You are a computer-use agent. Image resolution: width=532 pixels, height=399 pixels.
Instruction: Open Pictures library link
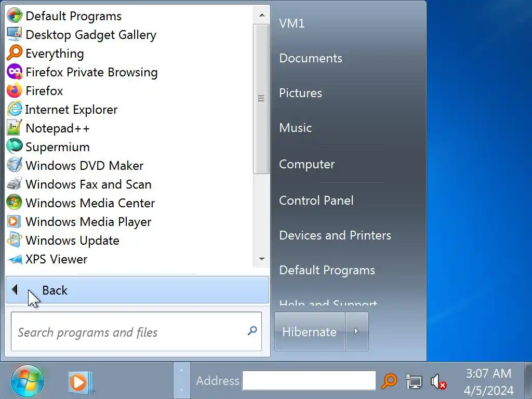300,93
